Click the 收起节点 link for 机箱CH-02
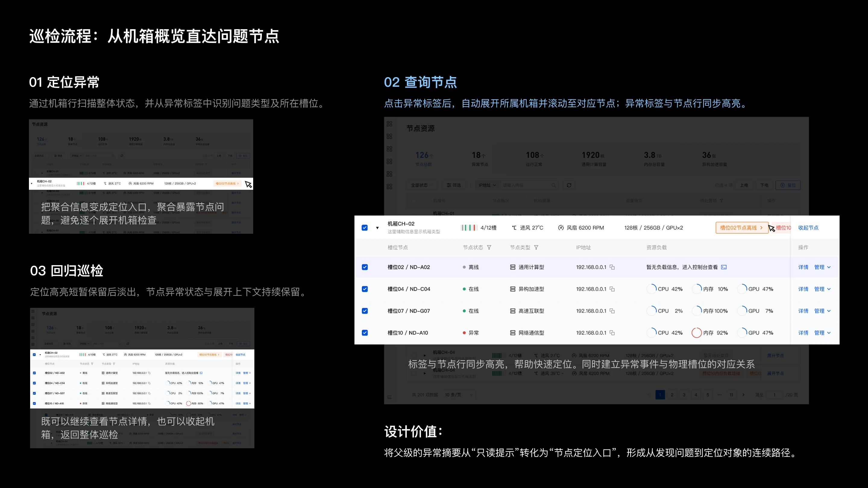This screenshot has height=488, width=868. 808,228
